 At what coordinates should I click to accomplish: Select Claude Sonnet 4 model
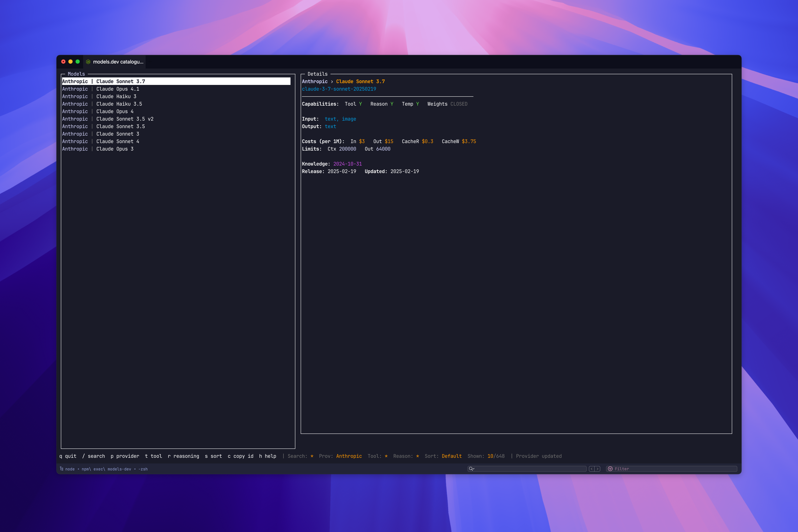point(117,141)
